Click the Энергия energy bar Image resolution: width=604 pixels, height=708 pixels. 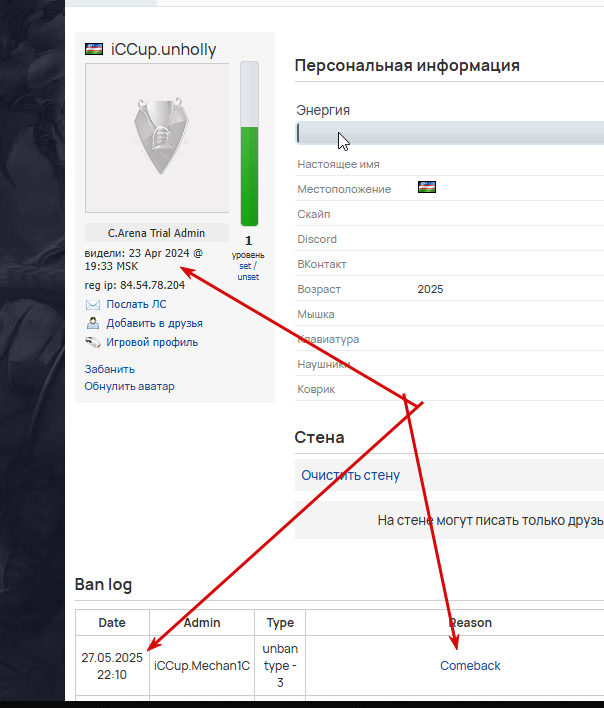point(450,133)
